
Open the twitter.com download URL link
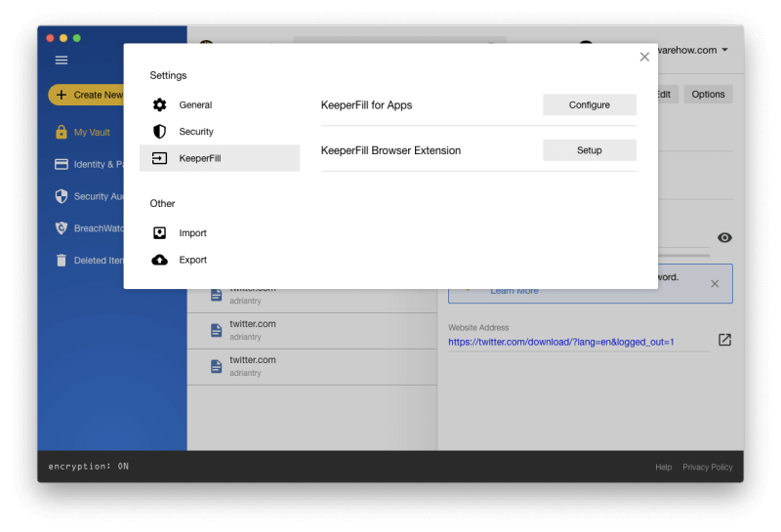coord(560,342)
